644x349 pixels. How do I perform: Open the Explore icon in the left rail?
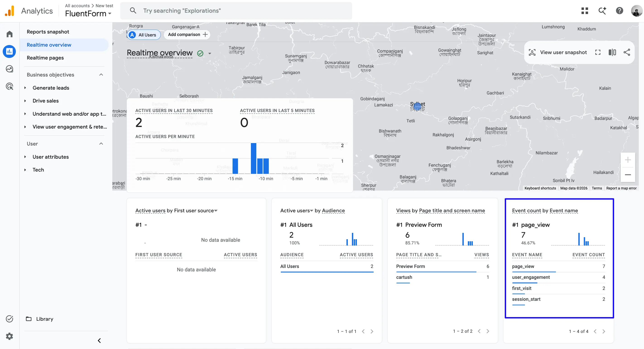[x=10, y=69]
